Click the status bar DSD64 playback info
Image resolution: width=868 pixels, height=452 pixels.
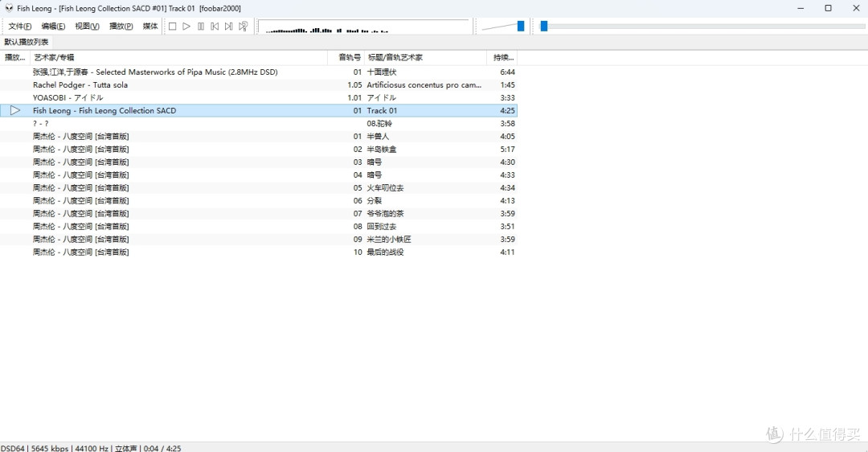[x=91, y=447]
